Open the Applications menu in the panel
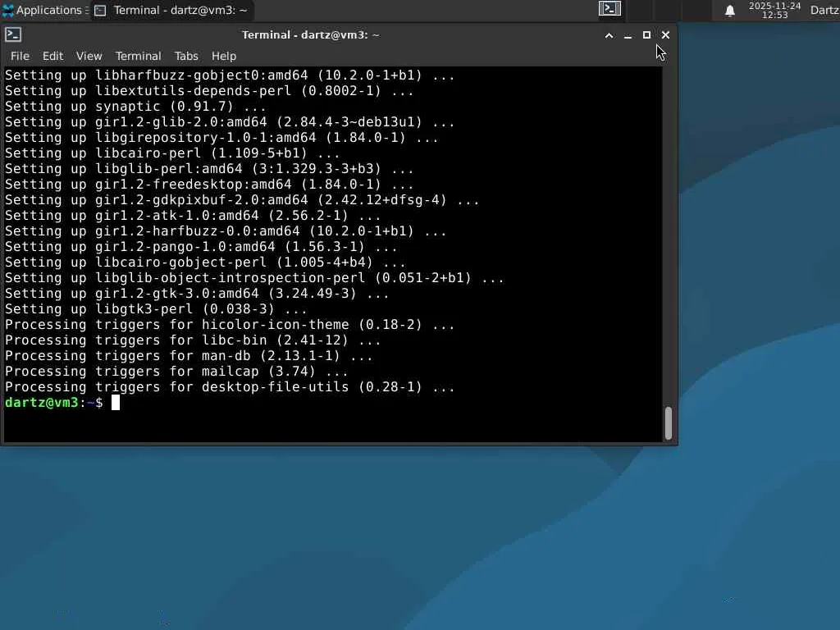840x630 pixels. coord(45,10)
